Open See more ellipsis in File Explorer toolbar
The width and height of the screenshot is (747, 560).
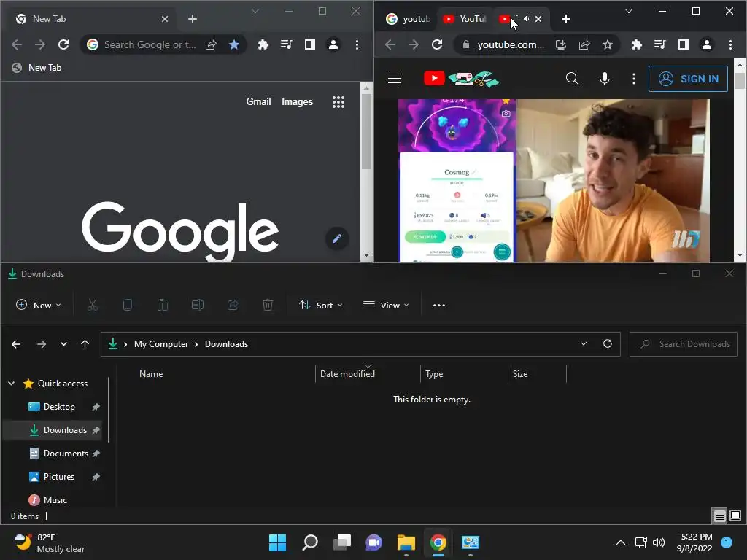(438, 306)
